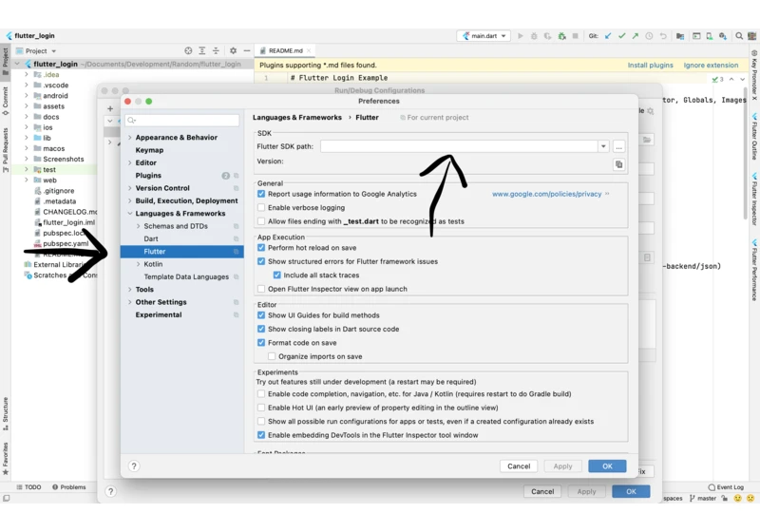Click Collapse All icon in Project panel
The width and height of the screenshot is (760, 532).
click(x=216, y=50)
